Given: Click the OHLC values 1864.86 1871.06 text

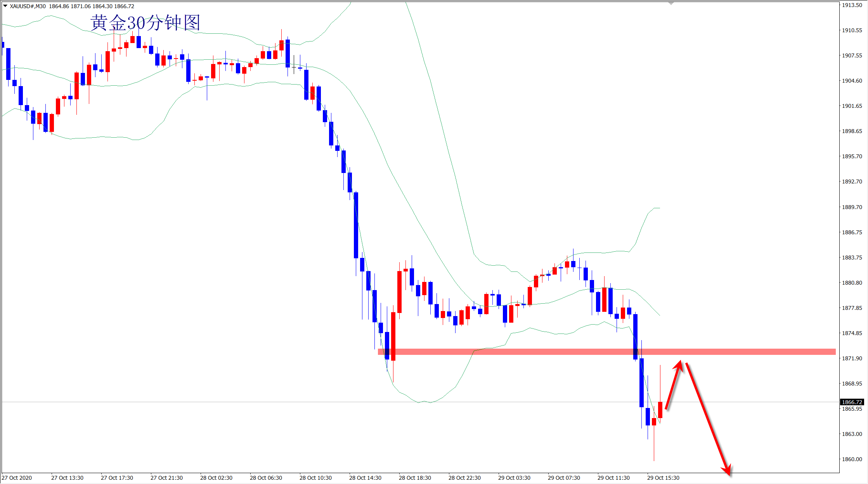Looking at the screenshot, I should pos(70,6).
